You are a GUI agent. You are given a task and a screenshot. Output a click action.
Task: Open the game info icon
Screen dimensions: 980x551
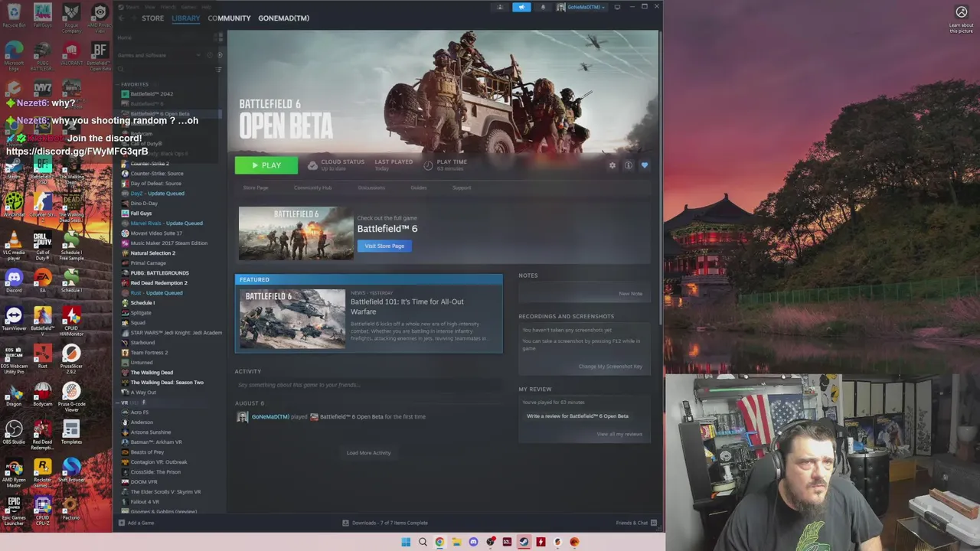(x=628, y=165)
